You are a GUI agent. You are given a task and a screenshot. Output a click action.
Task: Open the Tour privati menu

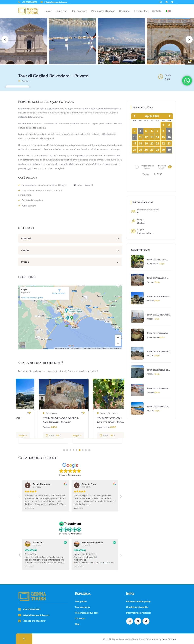(x=61, y=11)
